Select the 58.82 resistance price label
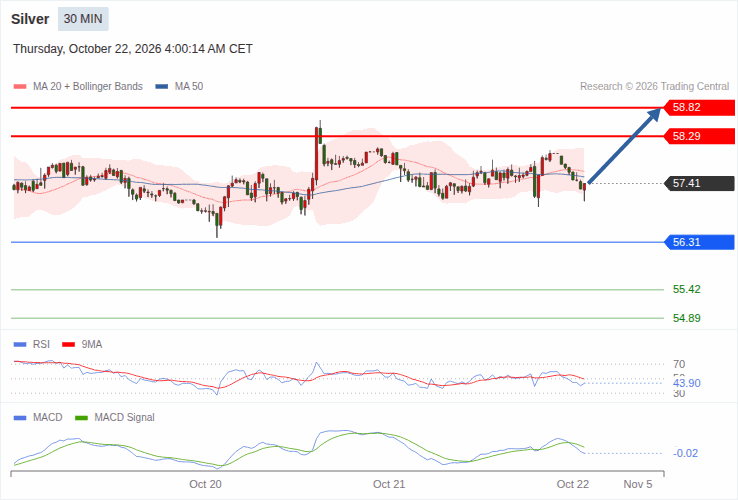The image size is (738, 500). (x=699, y=107)
